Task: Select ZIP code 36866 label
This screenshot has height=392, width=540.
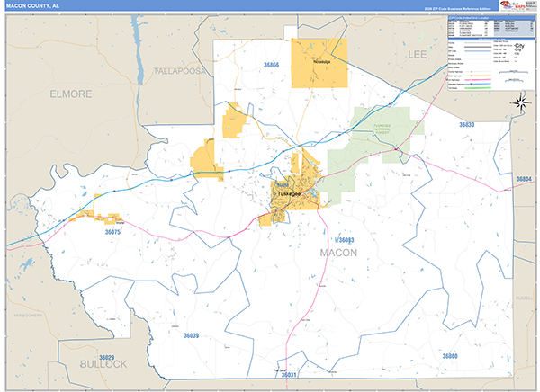Action: (x=272, y=66)
